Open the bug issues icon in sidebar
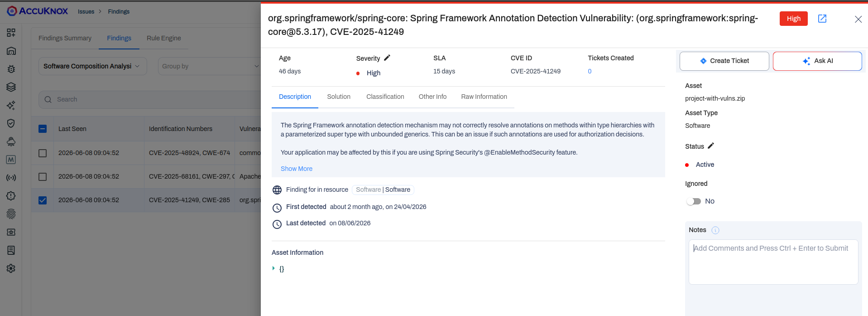Image resolution: width=868 pixels, height=316 pixels. coord(11,69)
